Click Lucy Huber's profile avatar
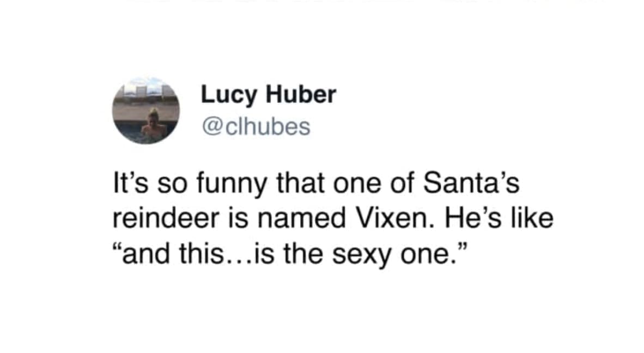Screen dimensions: 644x353 [146, 111]
